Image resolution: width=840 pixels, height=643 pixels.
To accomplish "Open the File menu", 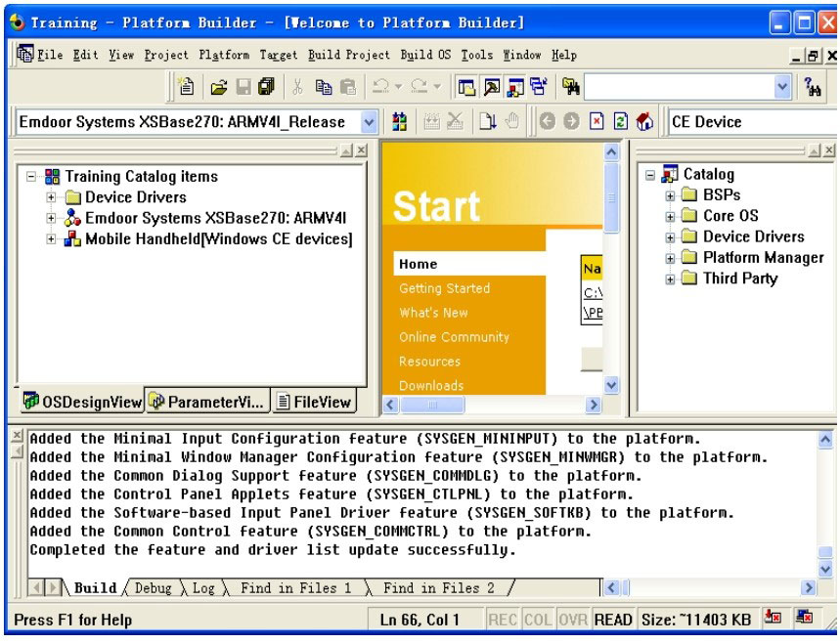I will (50, 55).
